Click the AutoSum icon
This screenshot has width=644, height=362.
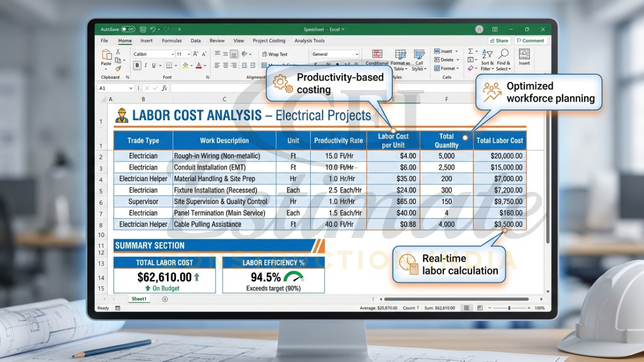pos(470,51)
